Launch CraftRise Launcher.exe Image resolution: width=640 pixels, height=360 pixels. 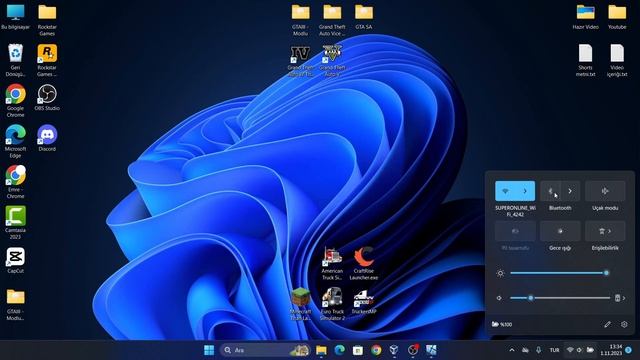click(x=364, y=264)
